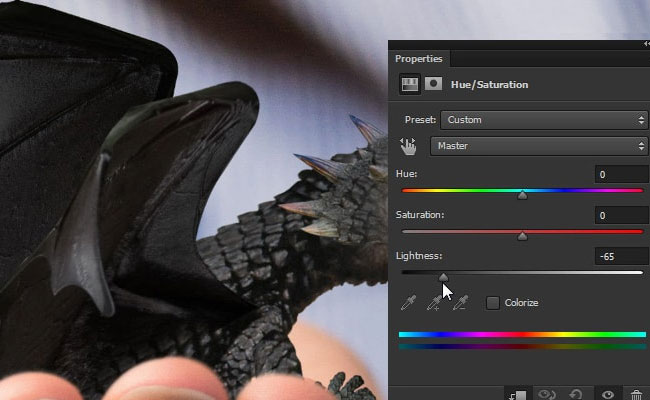
Task: Click the Lightness value field showing -65
Action: tap(622, 256)
